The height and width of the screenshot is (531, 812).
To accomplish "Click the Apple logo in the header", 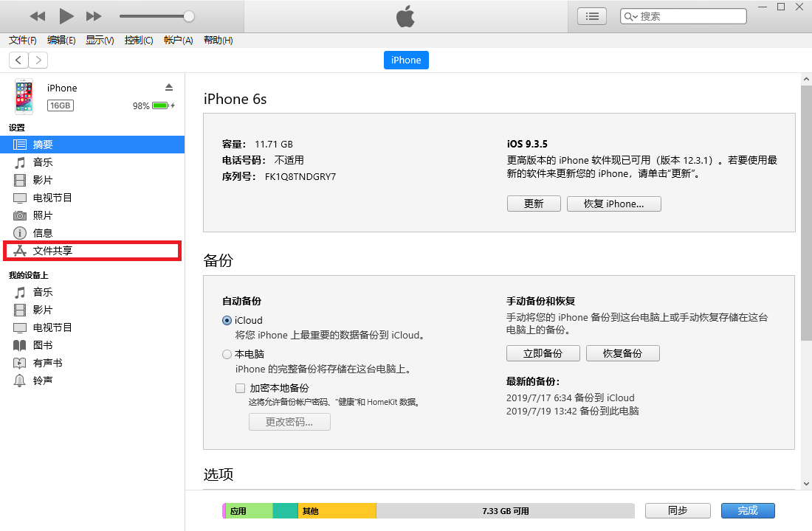I will pos(405,16).
